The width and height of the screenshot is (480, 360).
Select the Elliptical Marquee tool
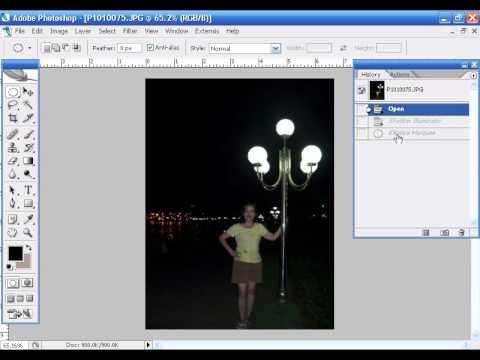[x=13, y=92]
